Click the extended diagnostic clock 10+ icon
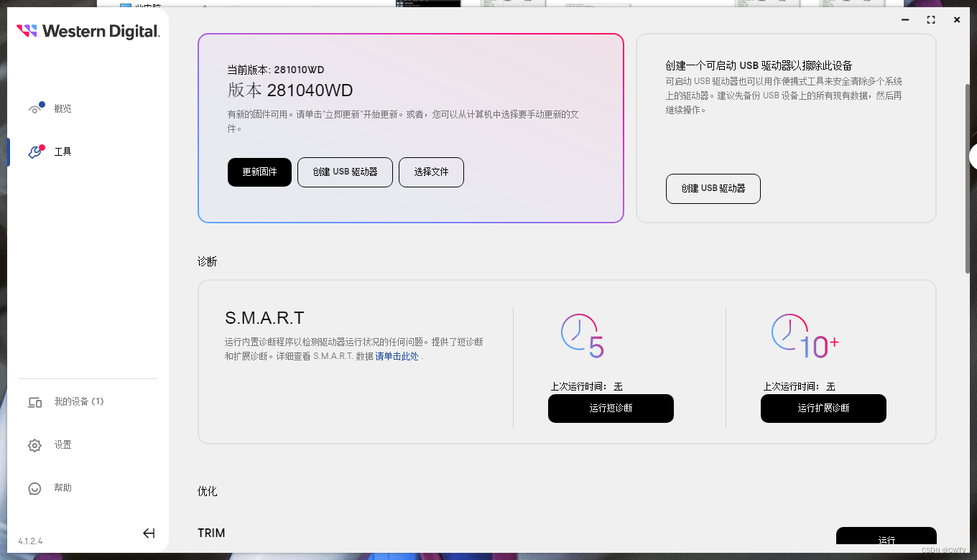Viewport: 977px width, 560px height. click(805, 336)
